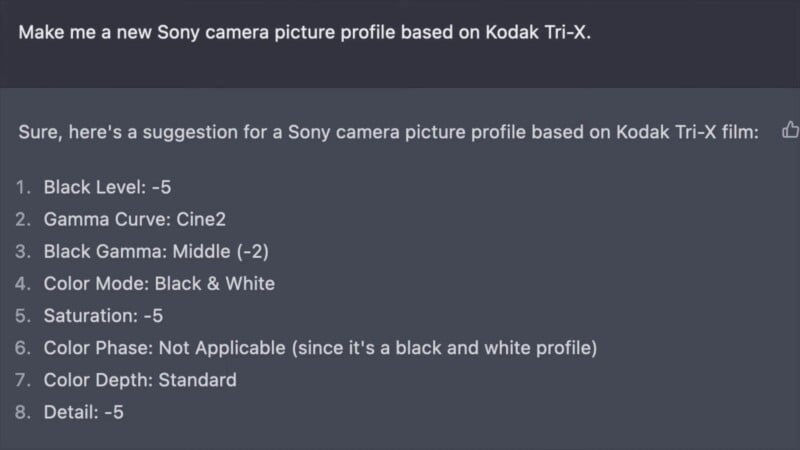This screenshot has height=450, width=800.
Task: Click 'Color Mode: Black & White' item
Action: click(159, 284)
